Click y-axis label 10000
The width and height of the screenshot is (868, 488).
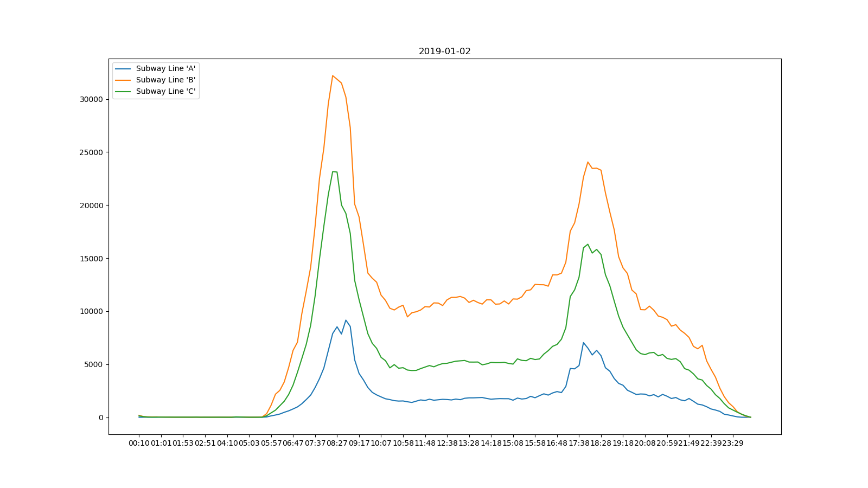[91, 311]
